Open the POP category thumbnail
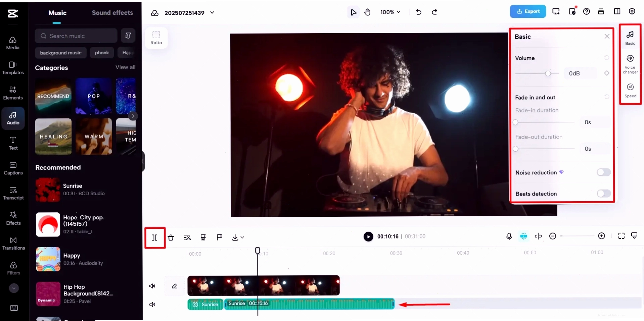 (x=94, y=96)
